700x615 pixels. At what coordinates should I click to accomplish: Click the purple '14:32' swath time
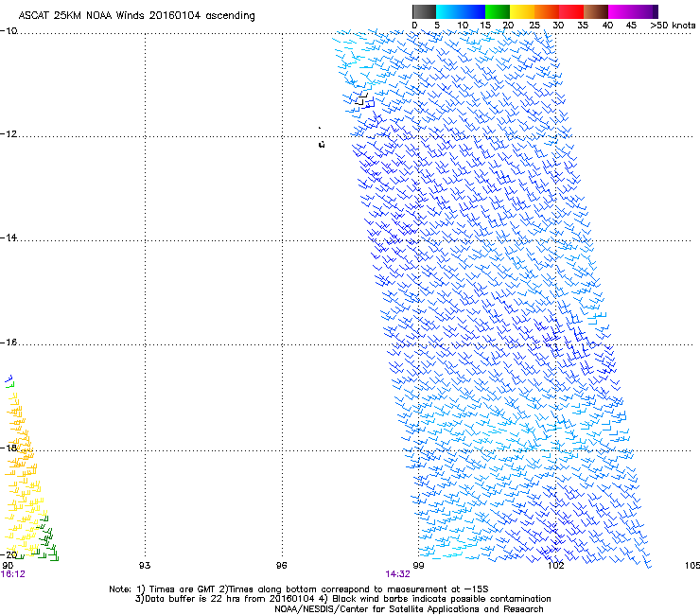pos(397,574)
